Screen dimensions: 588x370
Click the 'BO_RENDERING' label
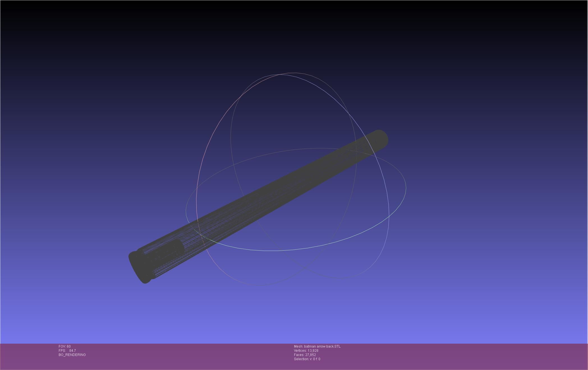pyautogui.click(x=72, y=355)
